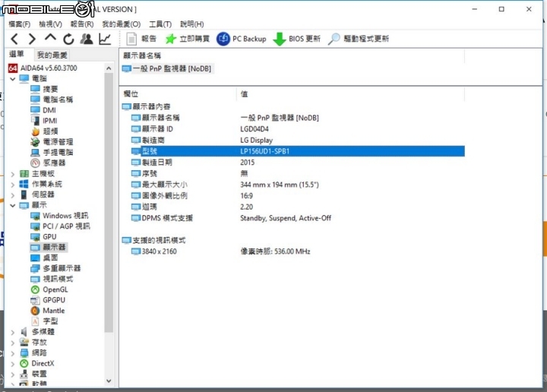Open 驅動程式更新 with the magnifier icon
This screenshot has width=547, height=392.
point(359,39)
